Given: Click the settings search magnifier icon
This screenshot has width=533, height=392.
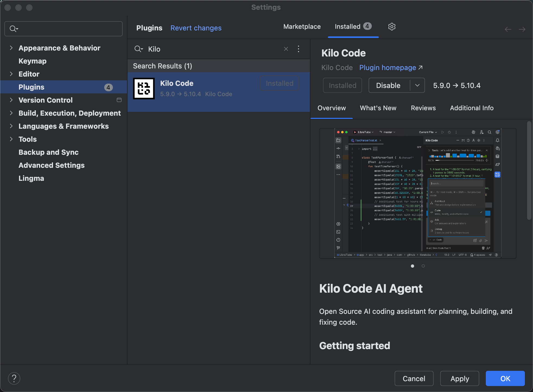Looking at the screenshot, I should click(14, 29).
